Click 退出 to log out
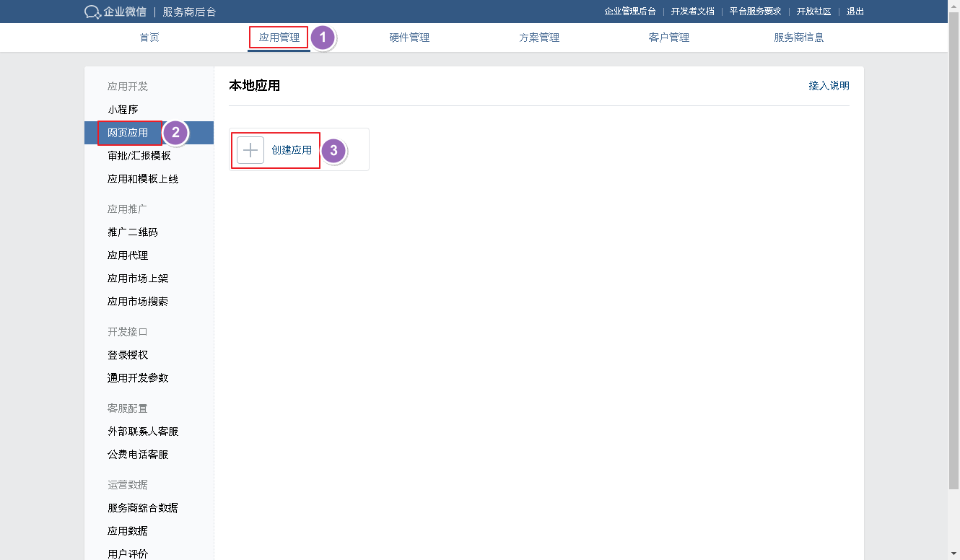 (855, 12)
